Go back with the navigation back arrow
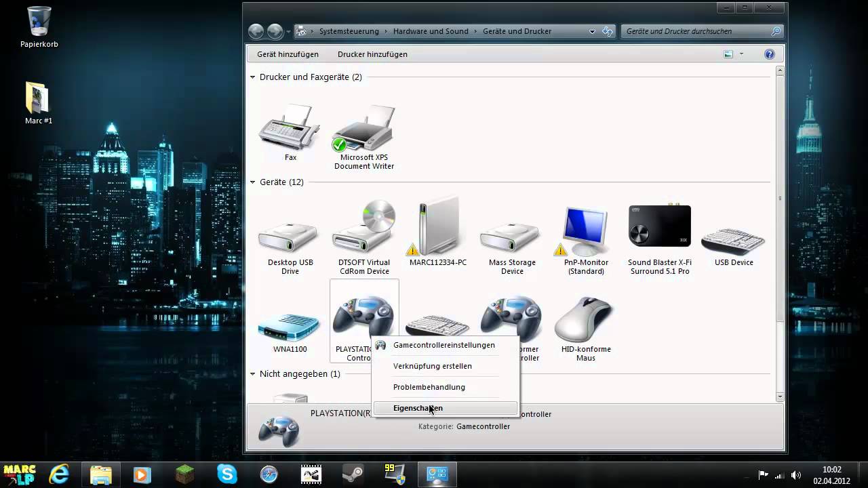This screenshot has height=488, width=868. (x=256, y=31)
